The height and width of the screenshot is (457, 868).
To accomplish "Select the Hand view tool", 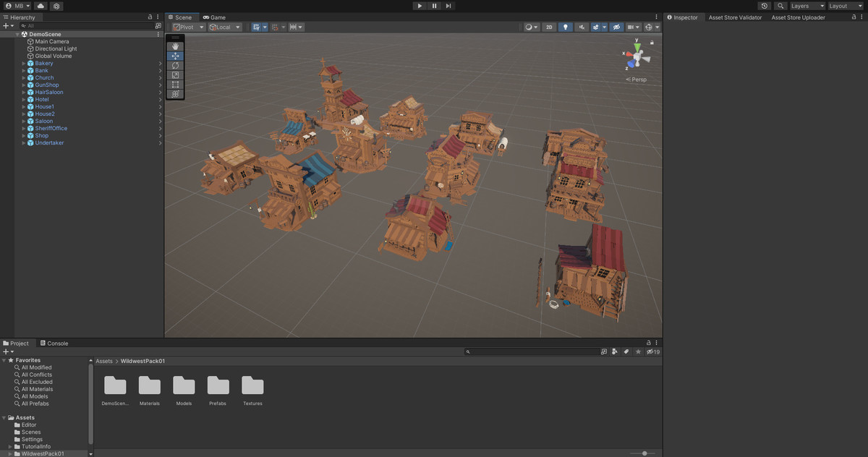I will (x=175, y=46).
